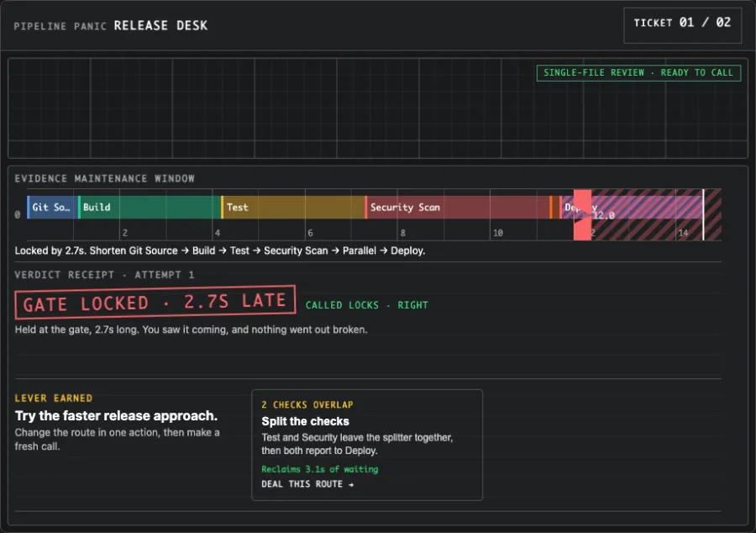The width and height of the screenshot is (756, 533).
Task: Click the DEAL THIS ROUTE link
Action: pyautogui.click(x=307, y=483)
